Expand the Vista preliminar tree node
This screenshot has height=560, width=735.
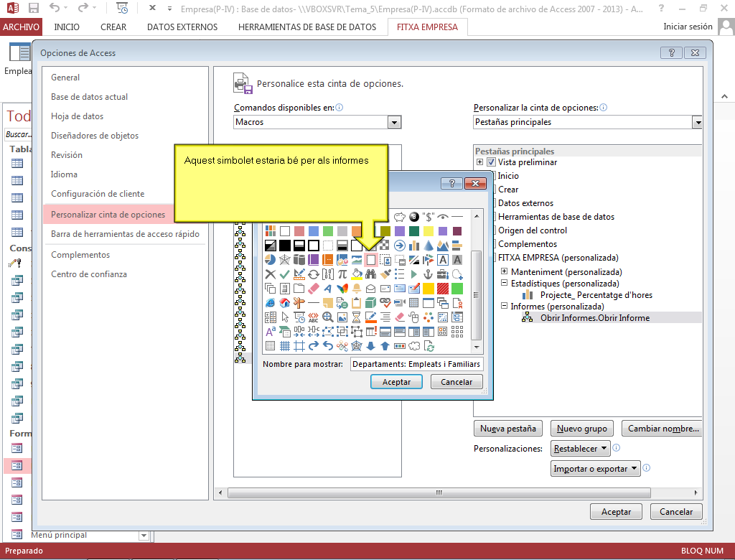480,162
